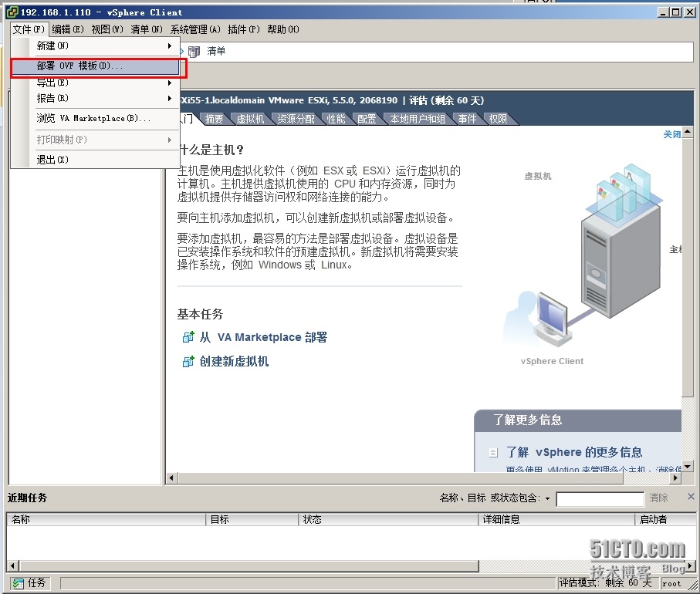Choose 浏览 VA Marketplace(B) menu entry
Viewport: 700px width, 594px height.
click(x=95, y=118)
